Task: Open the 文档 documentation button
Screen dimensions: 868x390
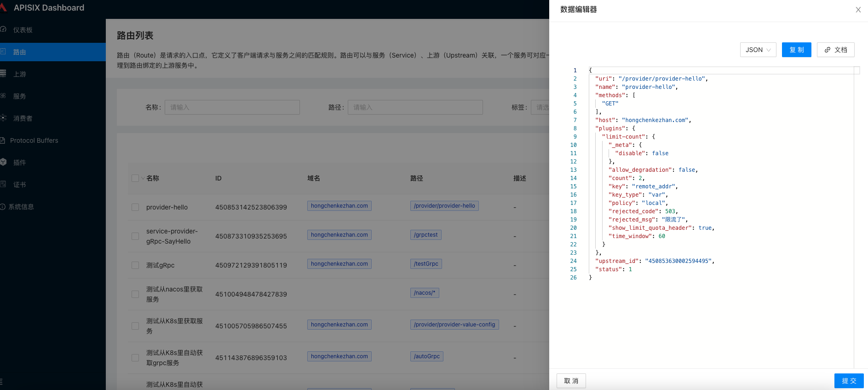Action: [836, 50]
